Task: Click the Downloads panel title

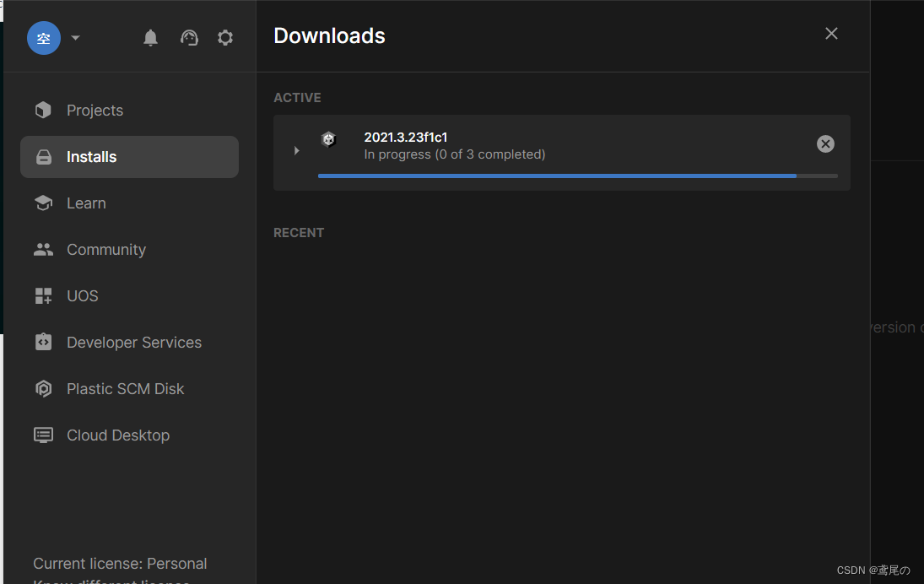Action: 329,36
